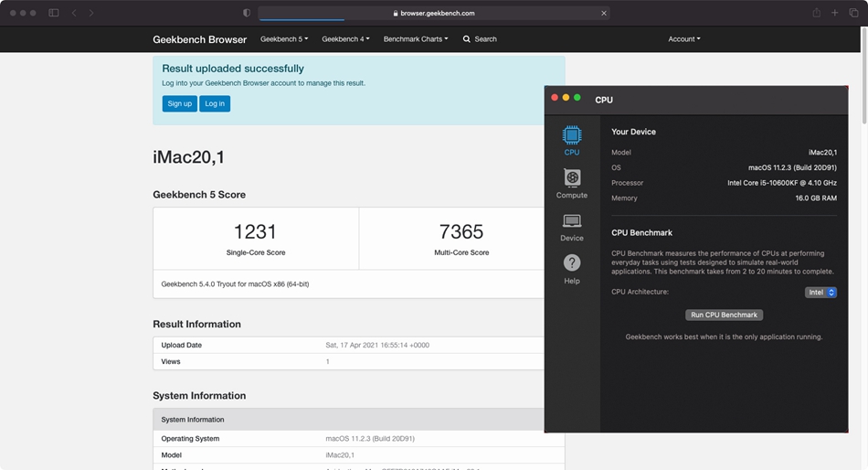Click the Sign up button
Screen dimensions: 868x470
[180, 103]
